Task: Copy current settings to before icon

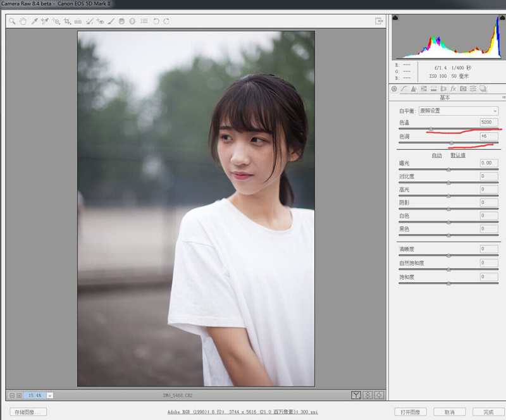Action: (x=379, y=395)
